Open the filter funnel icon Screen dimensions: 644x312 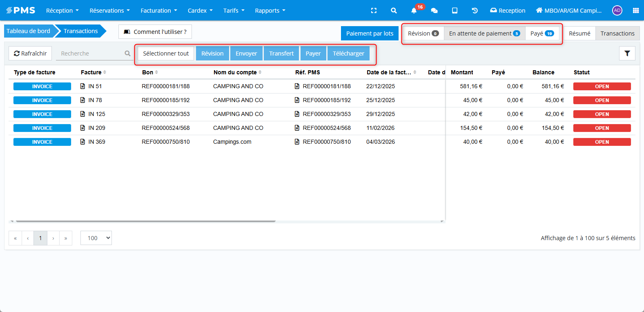point(627,53)
